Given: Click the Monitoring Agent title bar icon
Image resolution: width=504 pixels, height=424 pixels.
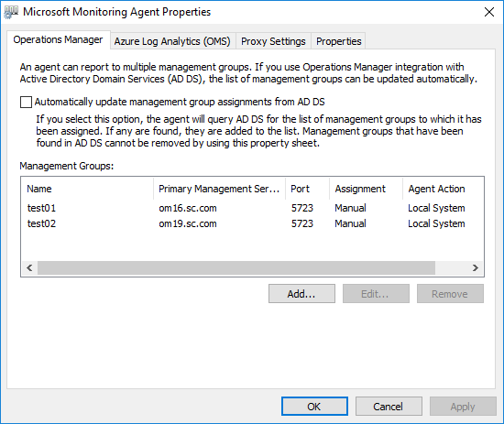Looking at the screenshot, I should 11,12.
